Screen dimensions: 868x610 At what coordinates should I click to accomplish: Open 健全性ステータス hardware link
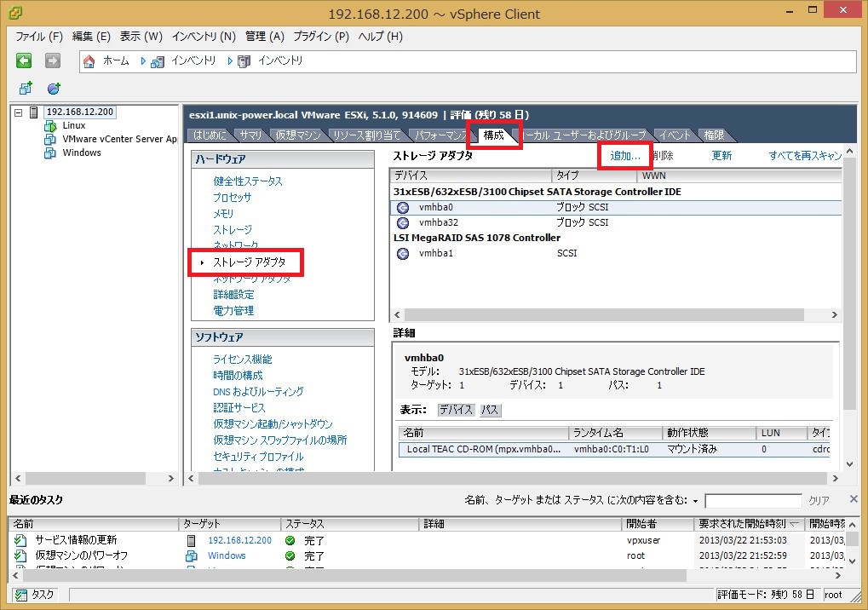pyautogui.click(x=248, y=181)
